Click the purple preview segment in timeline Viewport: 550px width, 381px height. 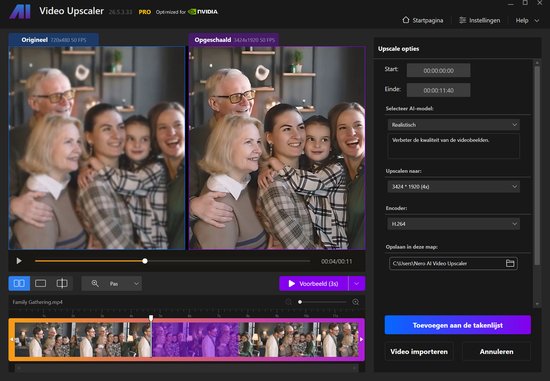coord(195,339)
